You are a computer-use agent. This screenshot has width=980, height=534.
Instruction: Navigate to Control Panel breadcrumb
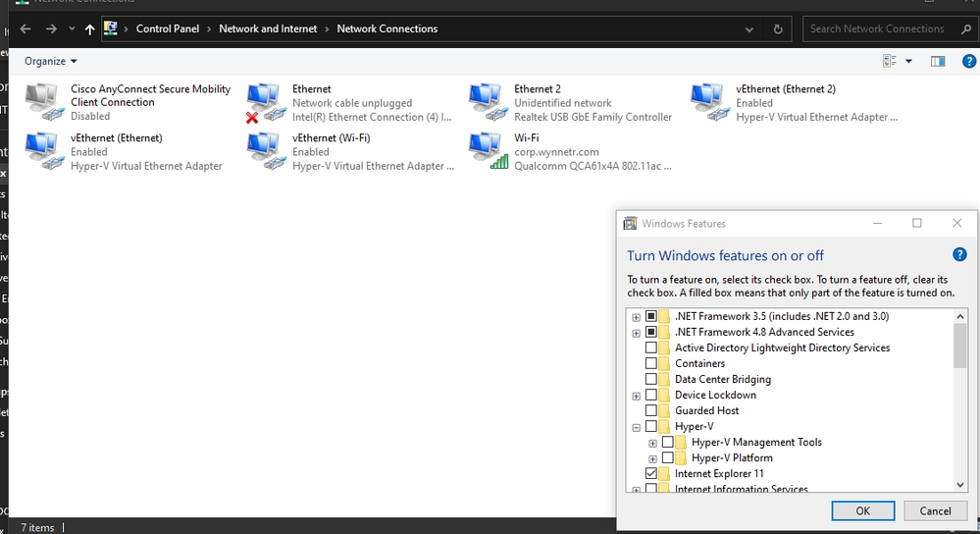click(x=168, y=28)
